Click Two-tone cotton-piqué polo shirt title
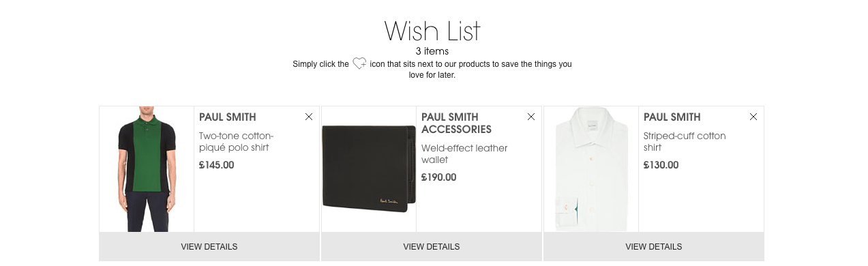This screenshot has height=266, width=868. pos(237,142)
